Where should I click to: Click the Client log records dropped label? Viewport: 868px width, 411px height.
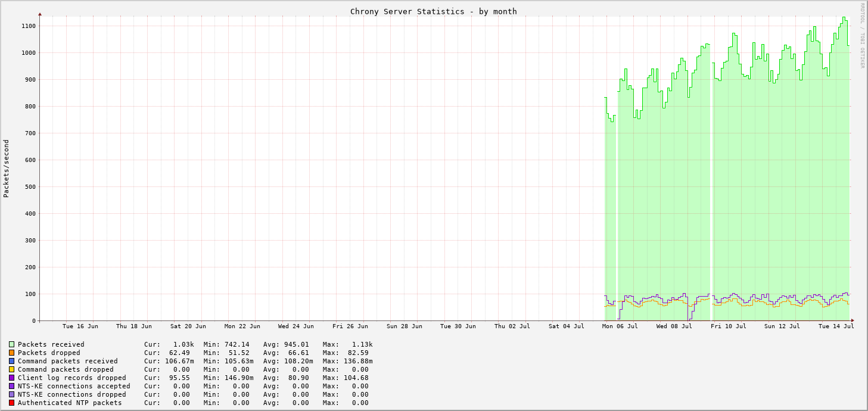point(72,378)
